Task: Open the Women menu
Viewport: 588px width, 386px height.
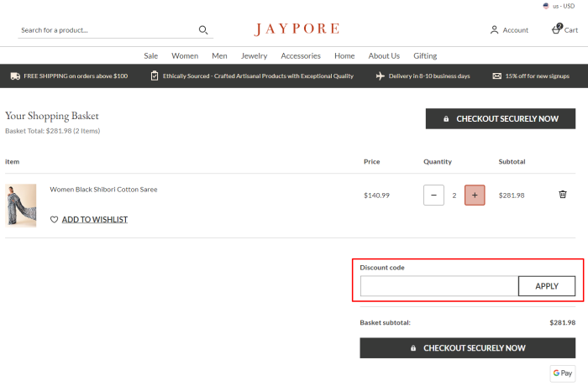Action: [x=185, y=56]
